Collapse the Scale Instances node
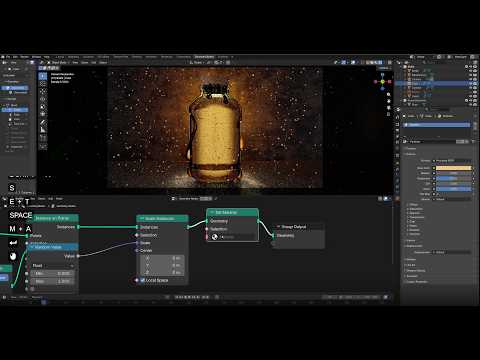 coord(141,219)
